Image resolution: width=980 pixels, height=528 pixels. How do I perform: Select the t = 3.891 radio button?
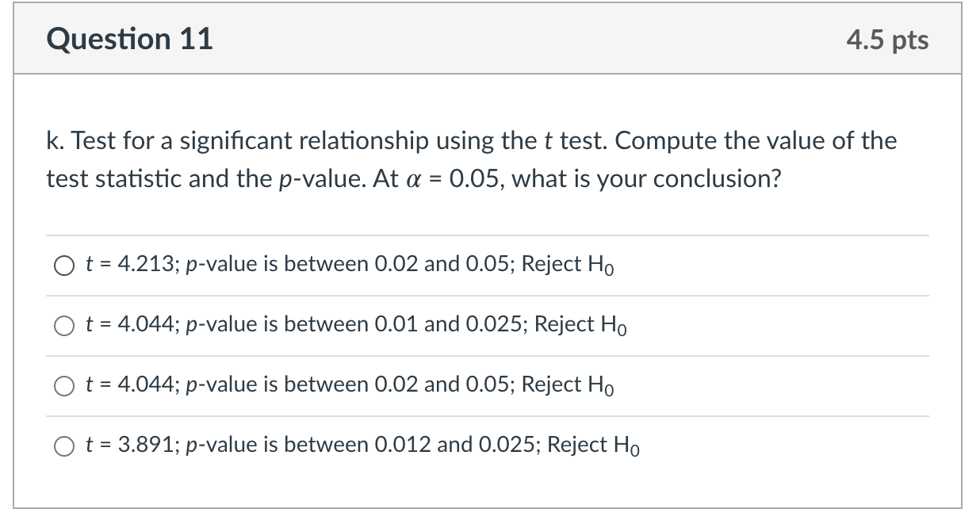tap(64, 446)
